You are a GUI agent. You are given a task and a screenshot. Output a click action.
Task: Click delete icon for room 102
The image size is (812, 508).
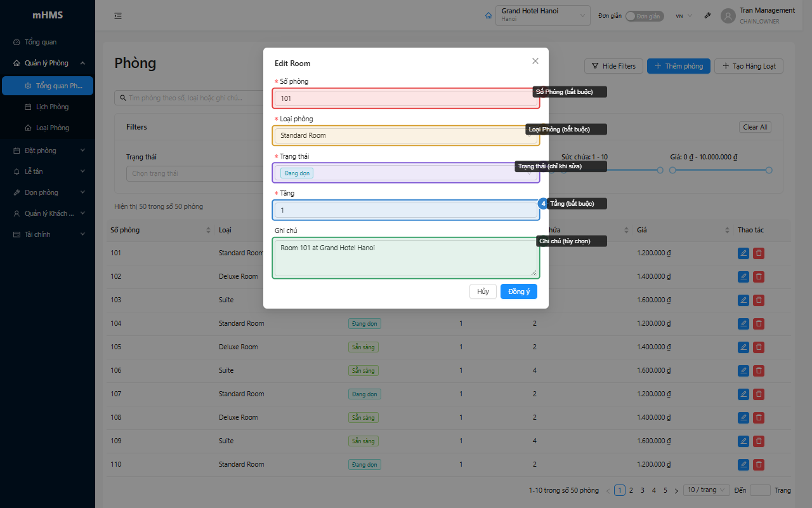click(759, 276)
